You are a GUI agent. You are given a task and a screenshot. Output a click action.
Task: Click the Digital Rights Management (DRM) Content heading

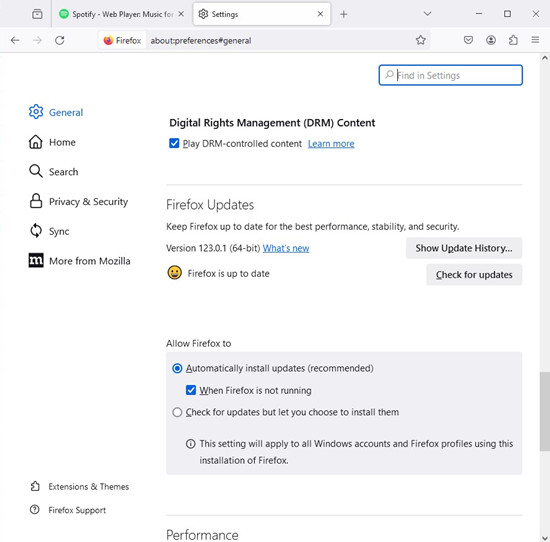272,123
